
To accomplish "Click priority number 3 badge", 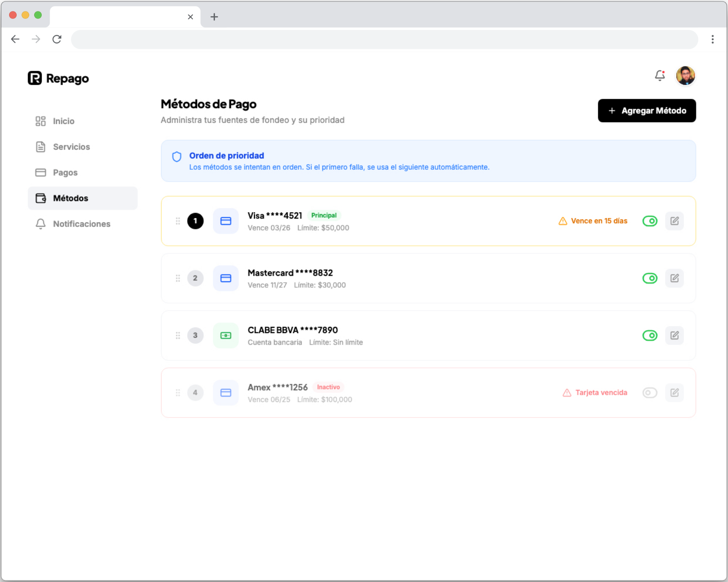I will 195,335.
